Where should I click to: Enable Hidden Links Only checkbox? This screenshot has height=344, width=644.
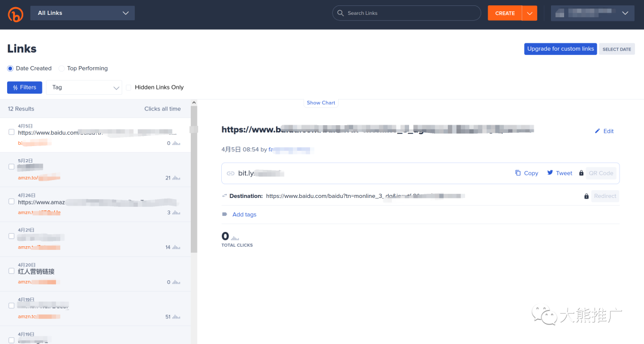129,88
